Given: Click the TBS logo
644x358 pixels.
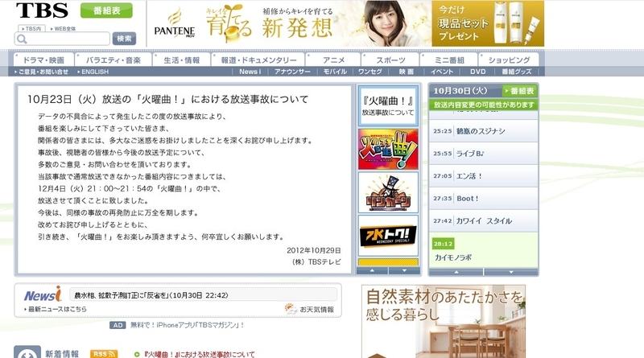Looking at the screenshot, I should click(43, 10).
